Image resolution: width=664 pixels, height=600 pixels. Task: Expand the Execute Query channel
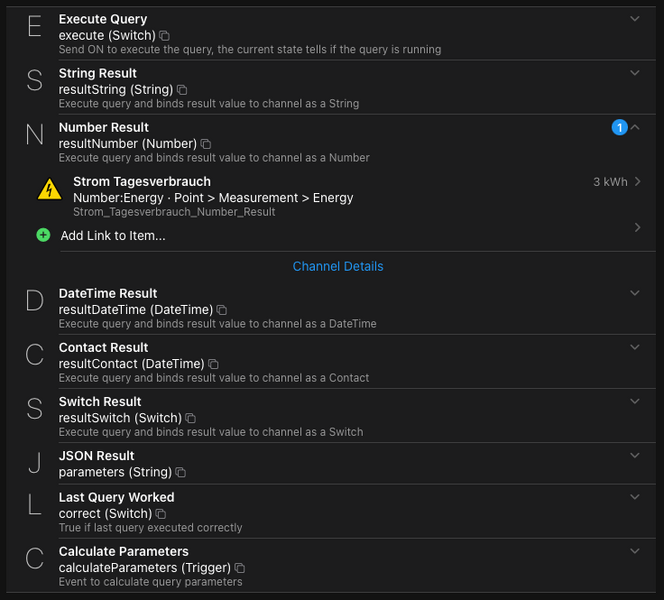(x=635, y=19)
